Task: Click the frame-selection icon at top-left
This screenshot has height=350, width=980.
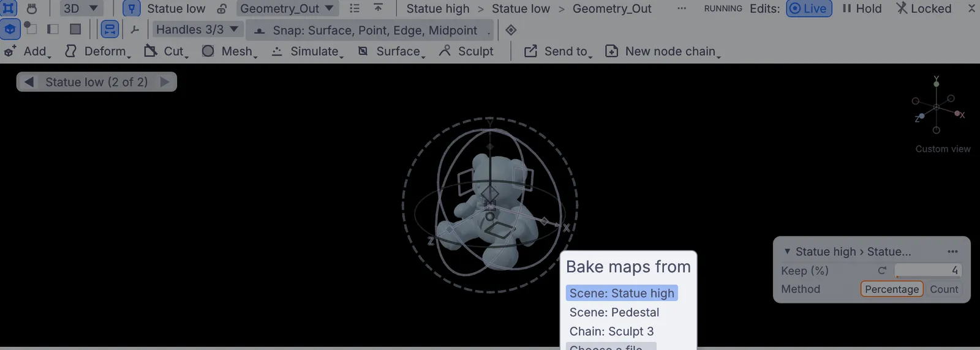Action: tap(9, 9)
